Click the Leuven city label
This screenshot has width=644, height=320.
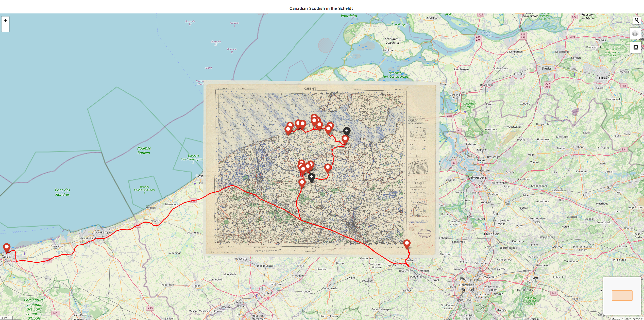532,278
